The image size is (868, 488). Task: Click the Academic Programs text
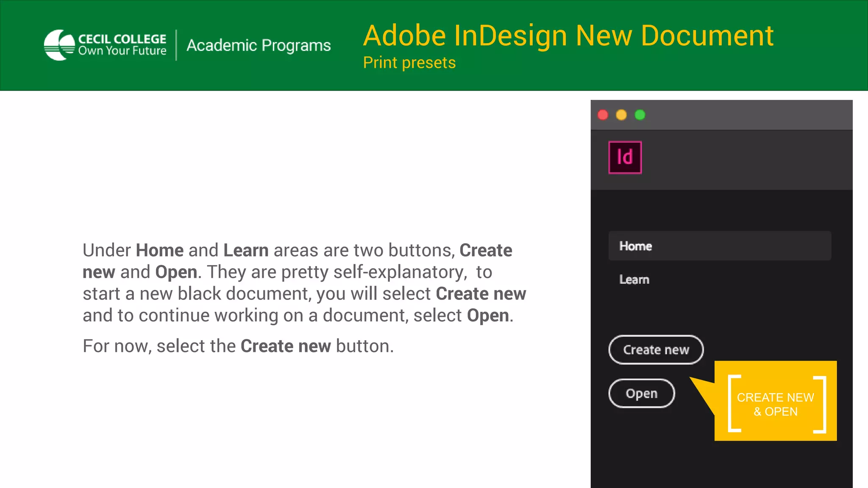click(259, 45)
